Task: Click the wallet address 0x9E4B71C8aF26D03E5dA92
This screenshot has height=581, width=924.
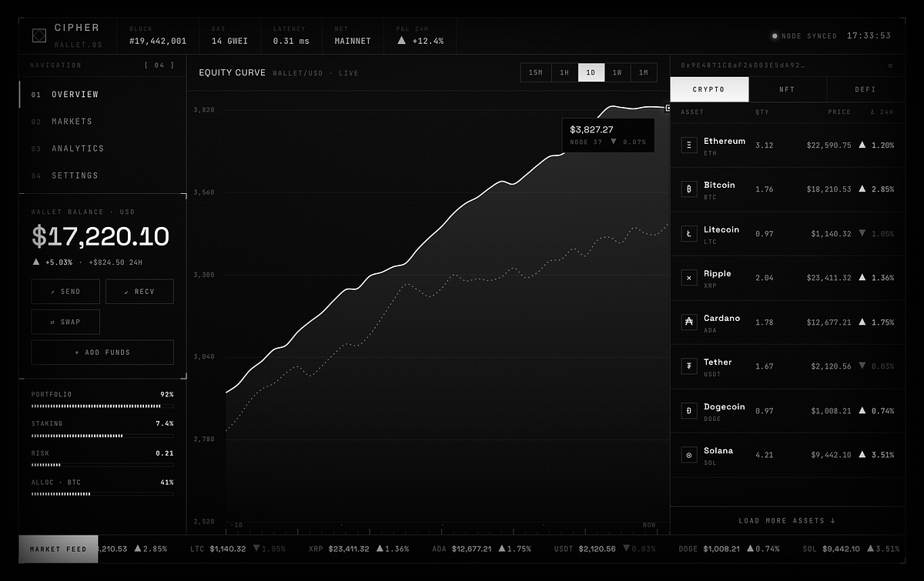Action: point(742,66)
